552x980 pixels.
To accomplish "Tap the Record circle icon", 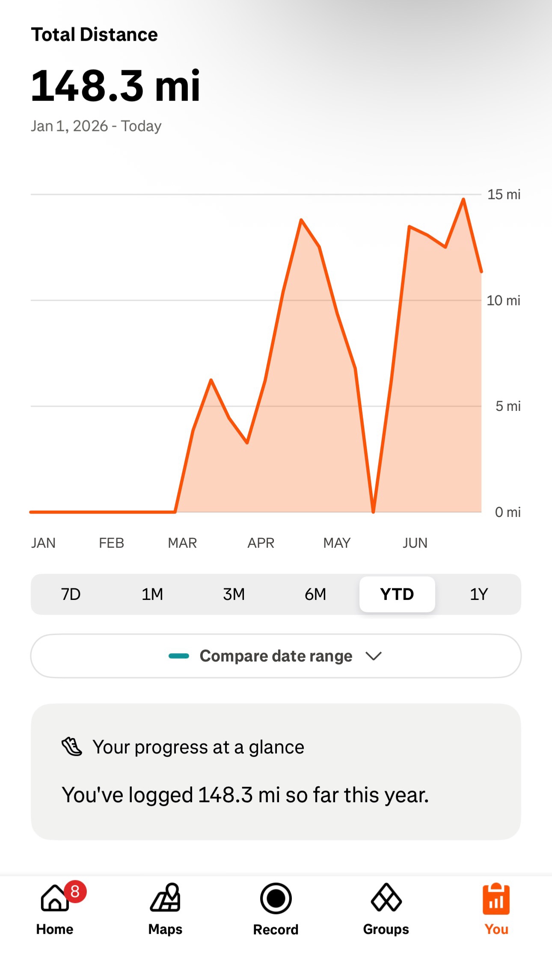I will click(x=276, y=898).
